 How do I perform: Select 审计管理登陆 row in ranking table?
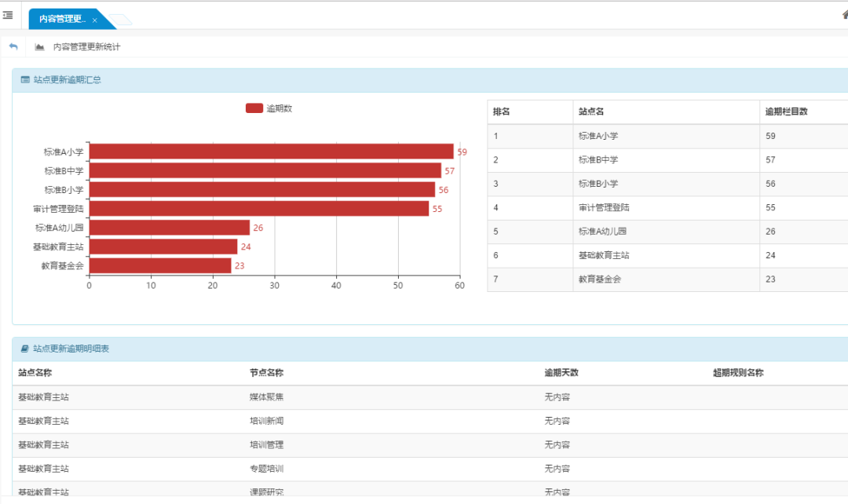point(604,208)
